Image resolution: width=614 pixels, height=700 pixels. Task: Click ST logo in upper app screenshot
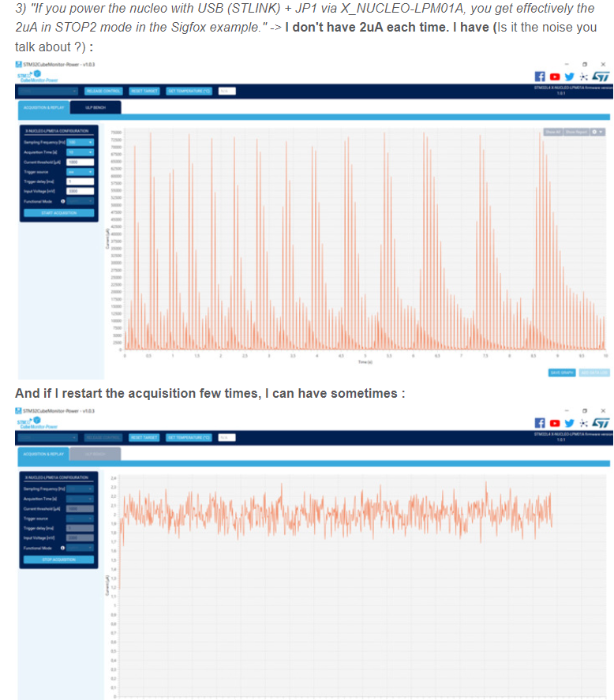point(601,77)
